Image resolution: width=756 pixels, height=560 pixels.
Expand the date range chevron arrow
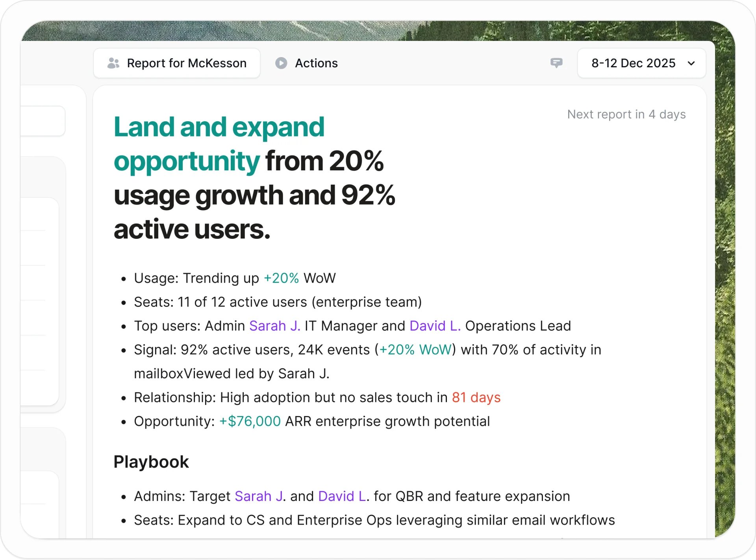pos(691,63)
